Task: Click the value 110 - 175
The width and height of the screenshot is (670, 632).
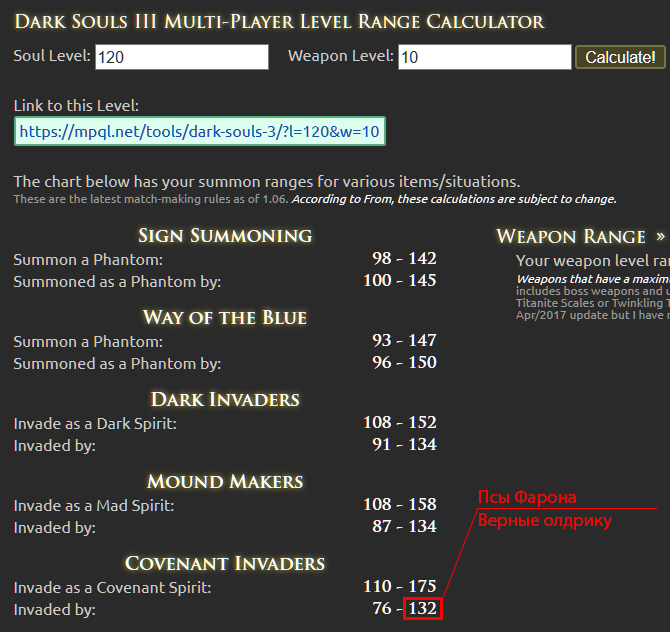Action: (x=400, y=586)
